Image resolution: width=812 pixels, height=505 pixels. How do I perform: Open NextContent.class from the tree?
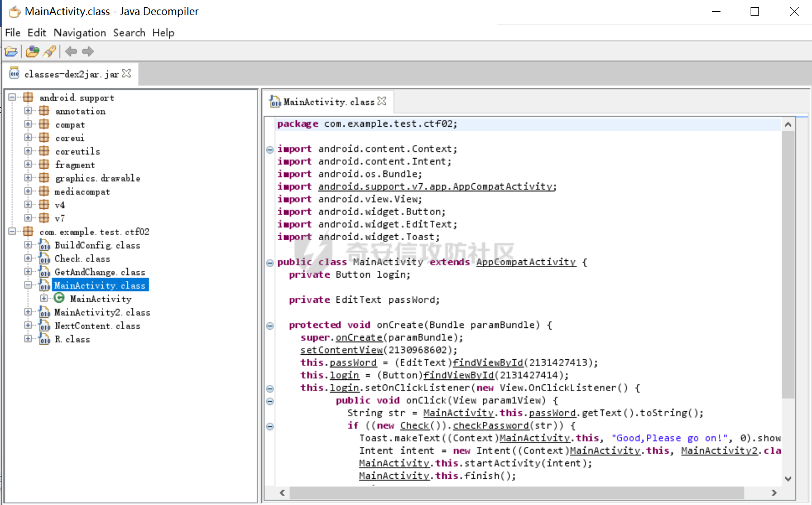pyautogui.click(x=97, y=326)
